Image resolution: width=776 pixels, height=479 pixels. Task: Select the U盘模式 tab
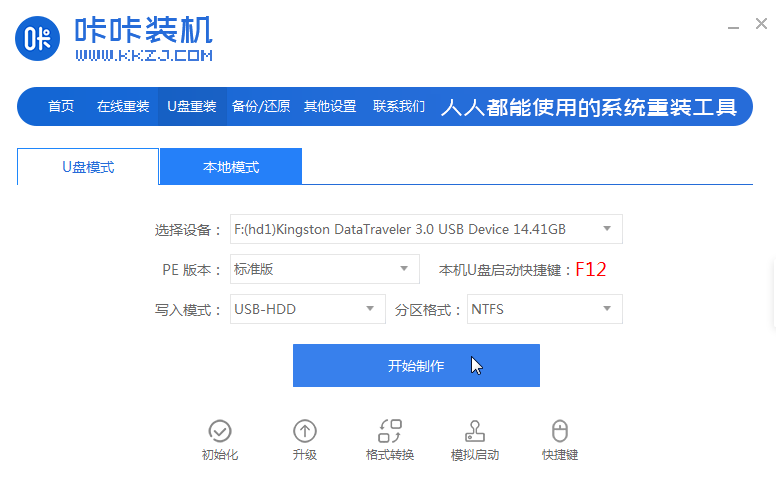[x=88, y=167]
